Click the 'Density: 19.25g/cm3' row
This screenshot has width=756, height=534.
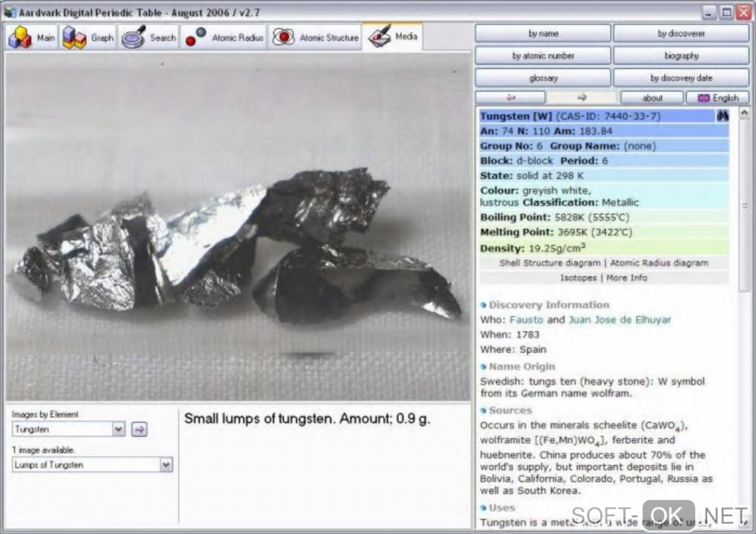[x=604, y=248]
